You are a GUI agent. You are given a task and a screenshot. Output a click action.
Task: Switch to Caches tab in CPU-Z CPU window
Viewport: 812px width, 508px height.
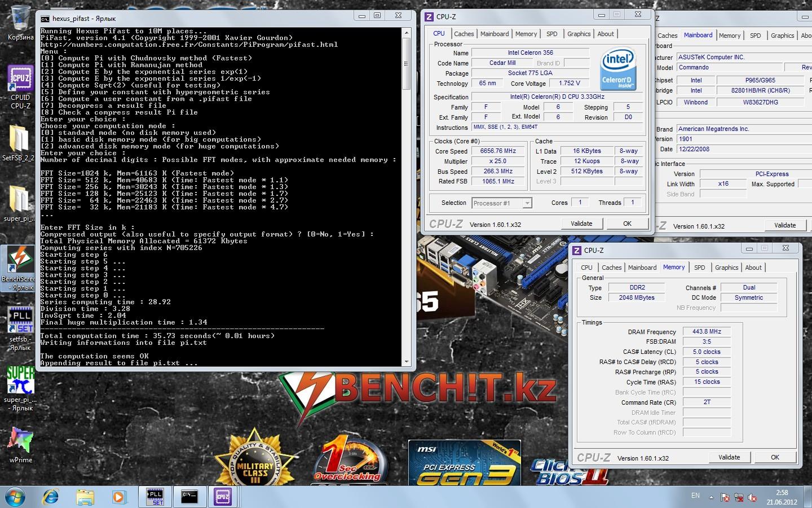[464, 34]
